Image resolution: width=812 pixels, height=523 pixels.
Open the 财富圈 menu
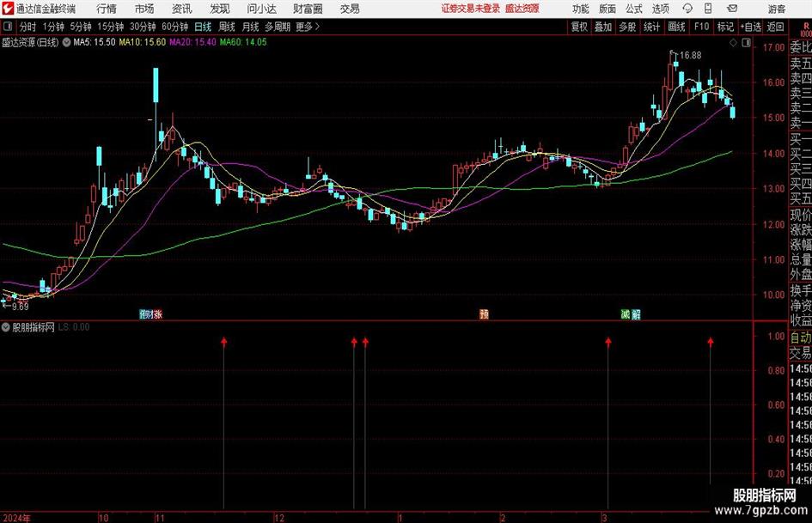[x=308, y=9]
